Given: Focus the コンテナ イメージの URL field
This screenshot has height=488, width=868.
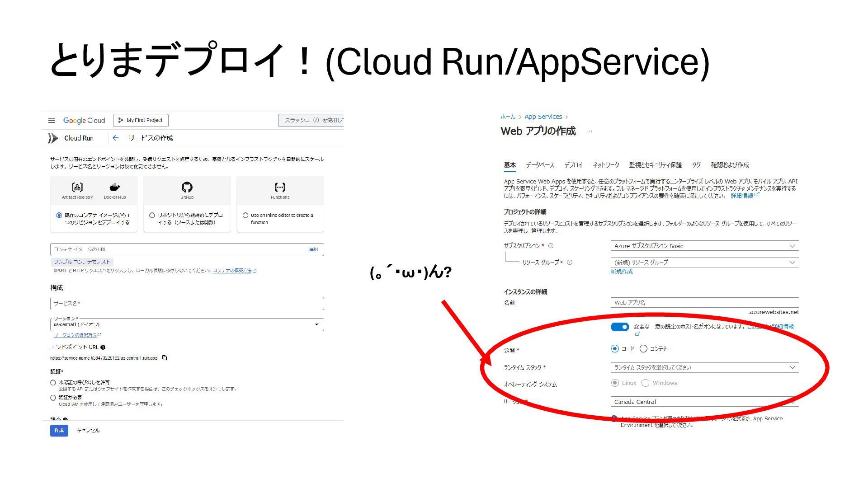Looking at the screenshot, I should pos(187,249).
